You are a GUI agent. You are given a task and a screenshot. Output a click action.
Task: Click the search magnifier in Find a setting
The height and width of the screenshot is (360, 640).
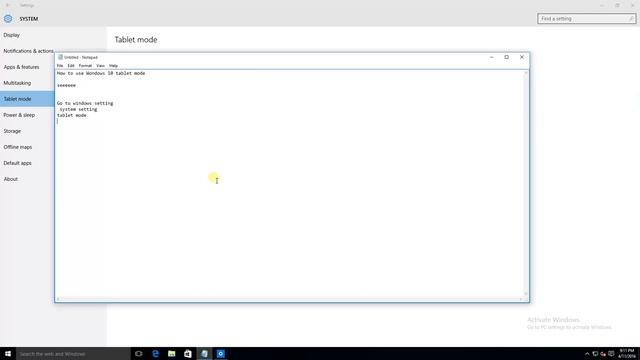pyautogui.click(x=631, y=19)
